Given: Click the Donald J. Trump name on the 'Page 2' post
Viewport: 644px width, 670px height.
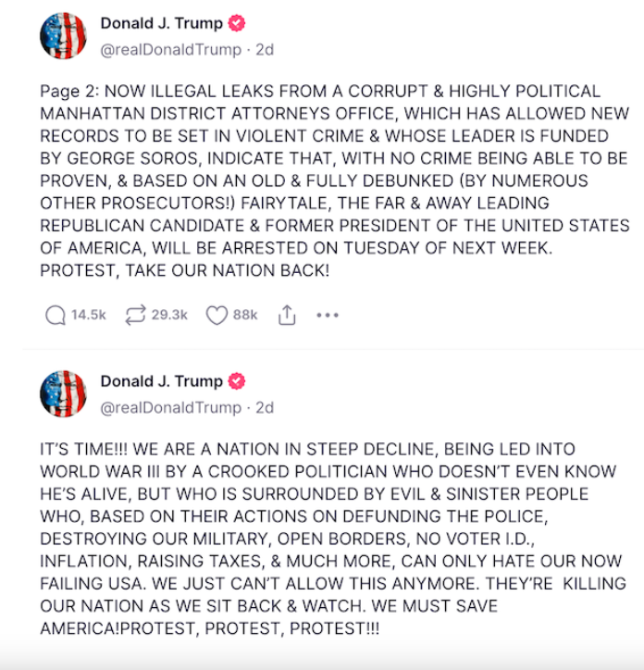Looking at the screenshot, I should pyautogui.click(x=161, y=24).
